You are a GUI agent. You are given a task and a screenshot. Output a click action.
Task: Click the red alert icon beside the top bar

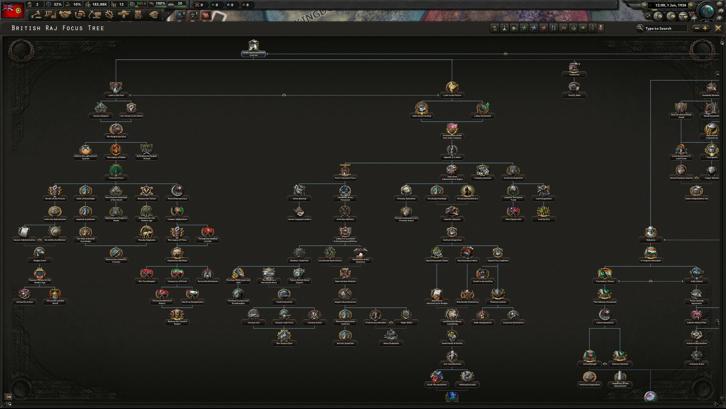pos(205,16)
